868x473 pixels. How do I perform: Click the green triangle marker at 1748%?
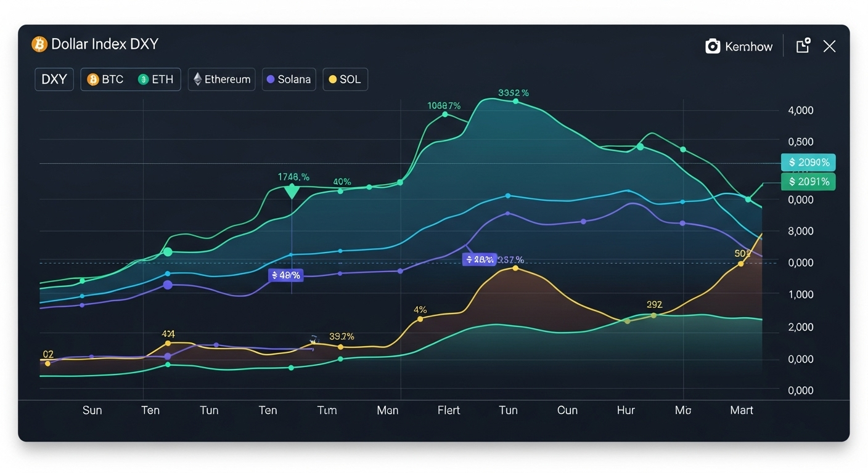[292, 192]
